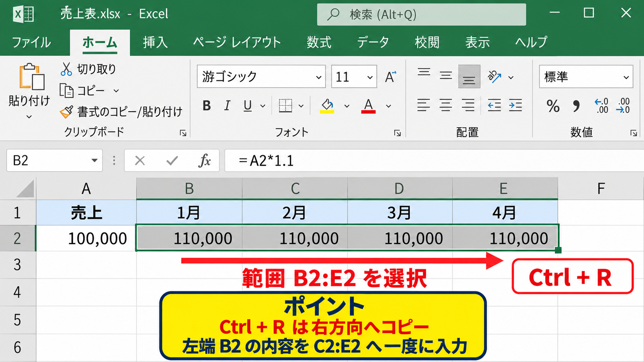Screen dimensions: 644x362
Task: Increase font size with the A icon
Action: click(391, 77)
